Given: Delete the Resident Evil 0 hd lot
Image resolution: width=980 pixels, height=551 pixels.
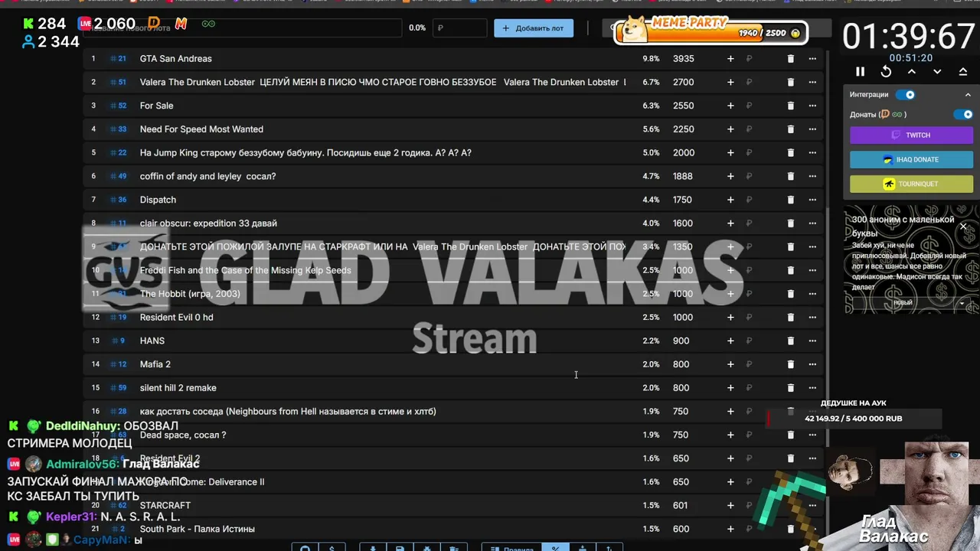Looking at the screenshot, I should click(791, 318).
